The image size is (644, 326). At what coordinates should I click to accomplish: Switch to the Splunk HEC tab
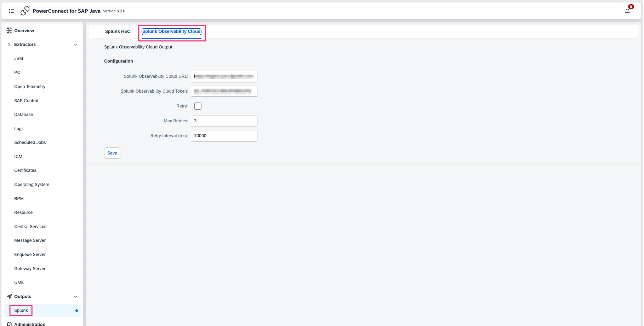tap(118, 31)
